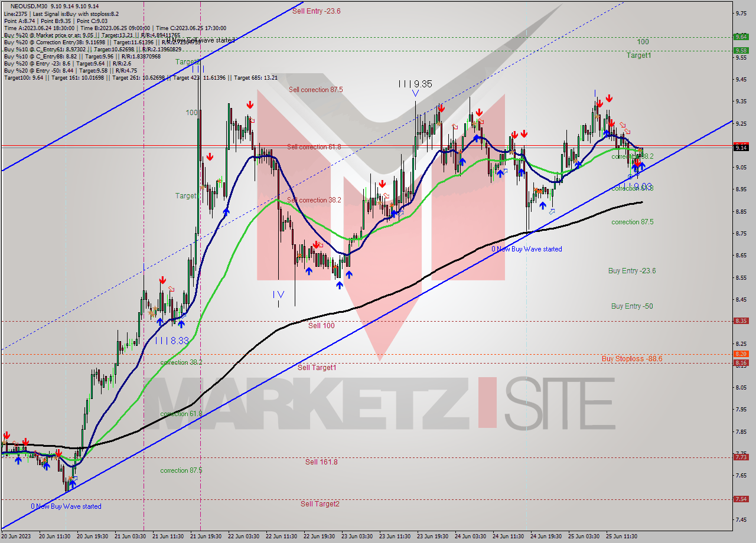Select the '25 Jun 11:30' time label
This screenshot has height=543, width=756.
tap(621, 537)
